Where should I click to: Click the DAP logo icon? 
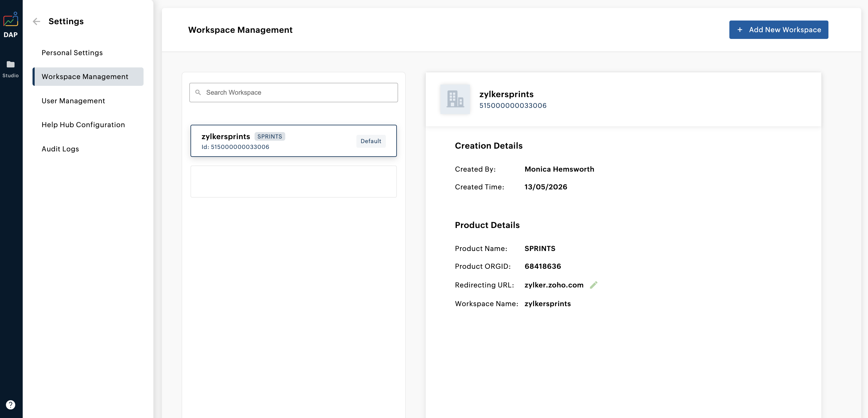10,20
